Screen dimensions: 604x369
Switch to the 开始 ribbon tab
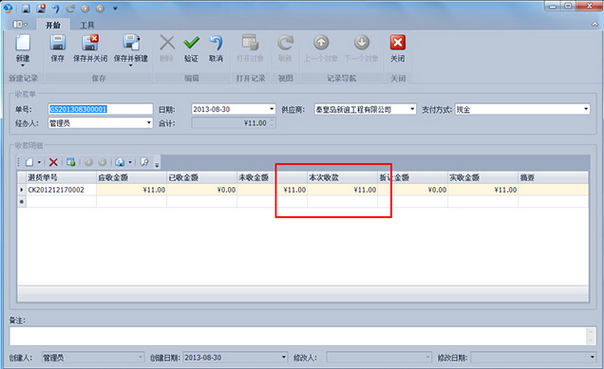pos(53,25)
